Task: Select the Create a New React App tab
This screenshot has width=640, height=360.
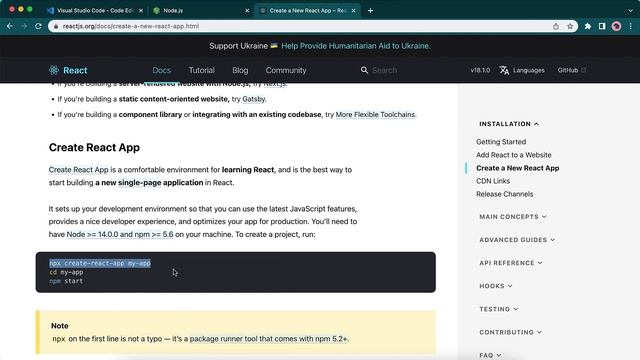Action: click(307, 11)
